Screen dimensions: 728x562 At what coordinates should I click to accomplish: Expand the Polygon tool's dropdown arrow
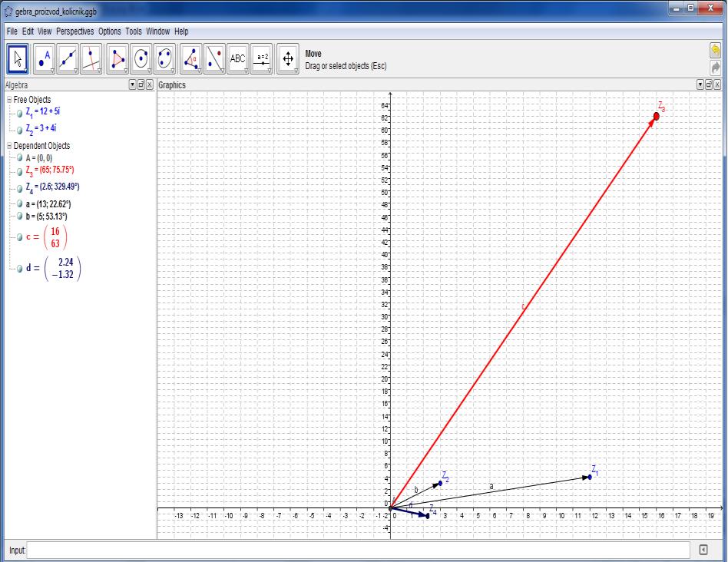coord(126,71)
